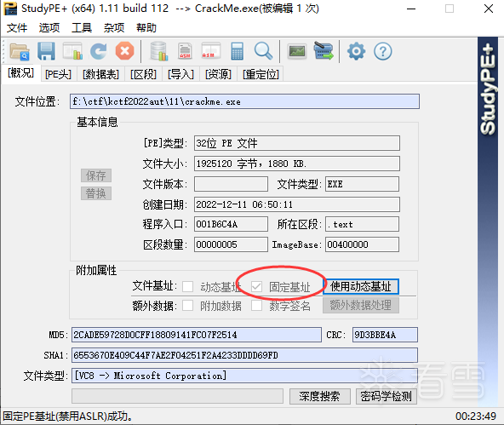Click the ASM window icon

(x=211, y=51)
